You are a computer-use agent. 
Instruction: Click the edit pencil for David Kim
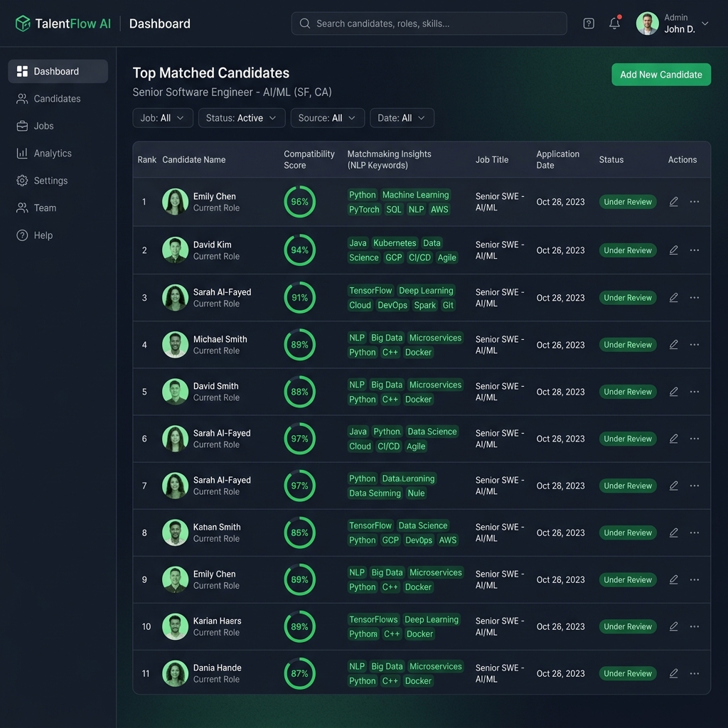click(x=674, y=250)
